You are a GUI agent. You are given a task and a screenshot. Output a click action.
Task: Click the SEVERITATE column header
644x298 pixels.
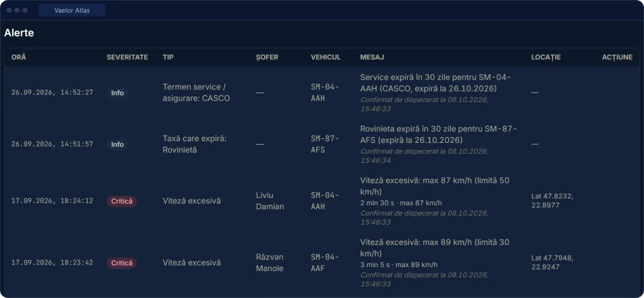tap(128, 57)
